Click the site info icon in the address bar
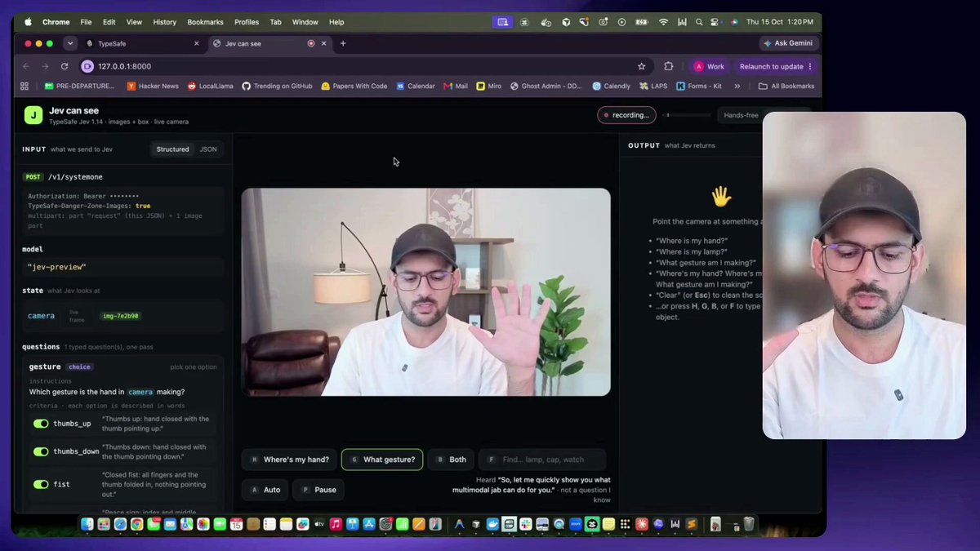 (87, 66)
